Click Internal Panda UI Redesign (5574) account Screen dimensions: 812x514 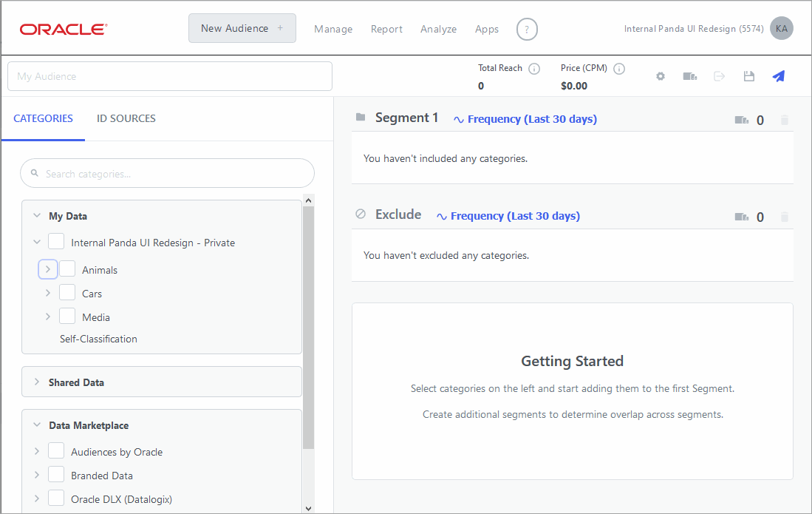tap(693, 29)
